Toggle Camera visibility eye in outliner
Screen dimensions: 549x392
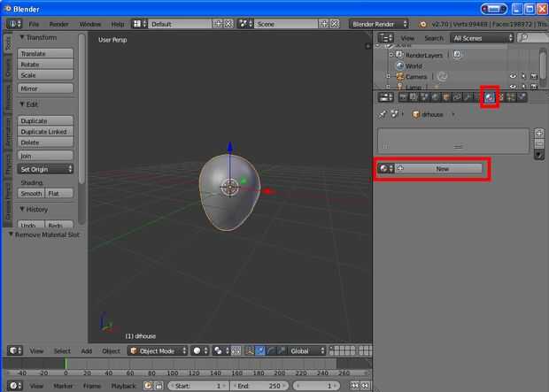[513, 76]
